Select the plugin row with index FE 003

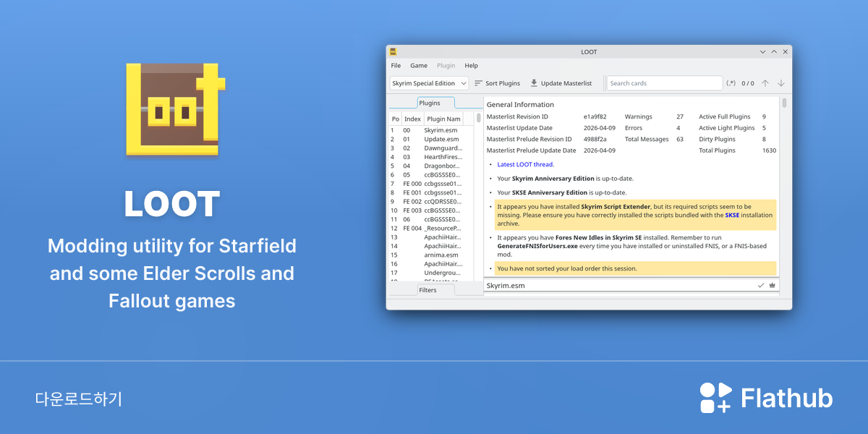click(431, 210)
